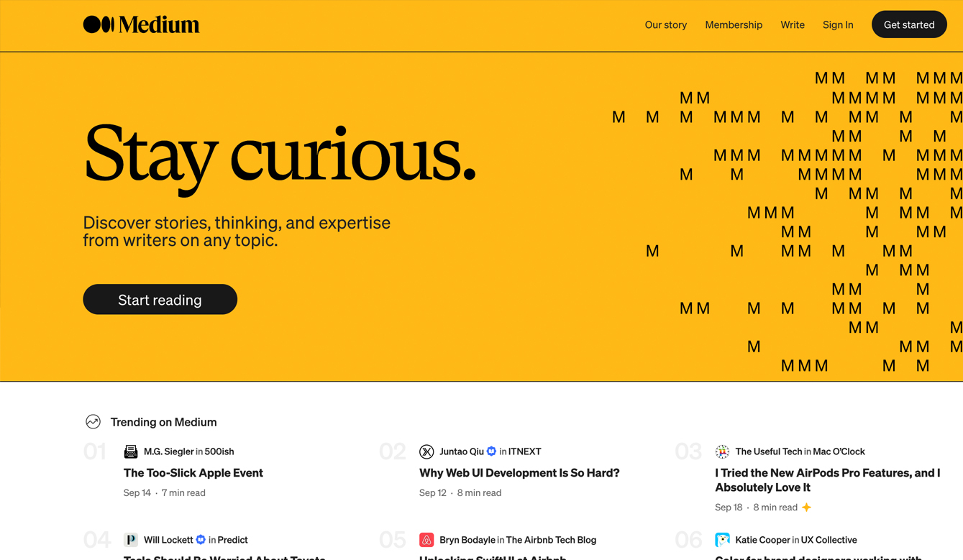The width and height of the screenshot is (963, 560).
Task: Click verified badge next to Juntao Qiu
Action: pyautogui.click(x=492, y=451)
